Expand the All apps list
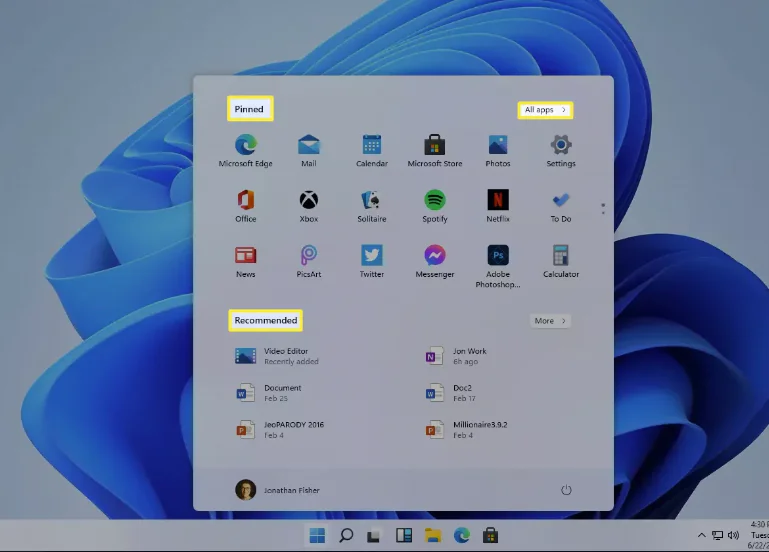The width and height of the screenshot is (769, 552). 545,110
